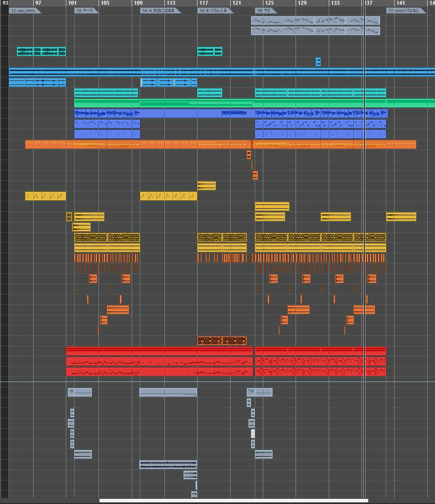Image resolution: width=435 pixels, height=504 pixels.
Task: Select the cyan waveform clip starting at bar 117
Action: (206, 51)
